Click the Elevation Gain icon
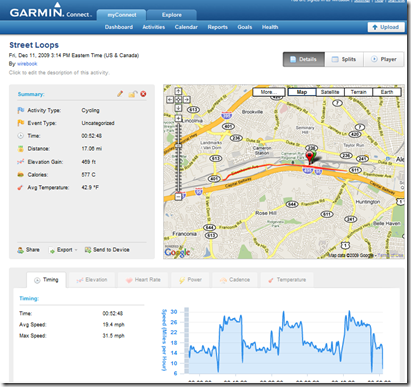This screenshot has height=387, width=411. tap(21, 162)
